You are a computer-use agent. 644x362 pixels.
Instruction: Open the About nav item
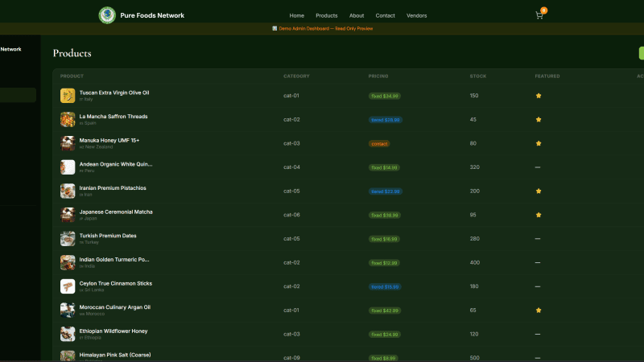point(357,15)
